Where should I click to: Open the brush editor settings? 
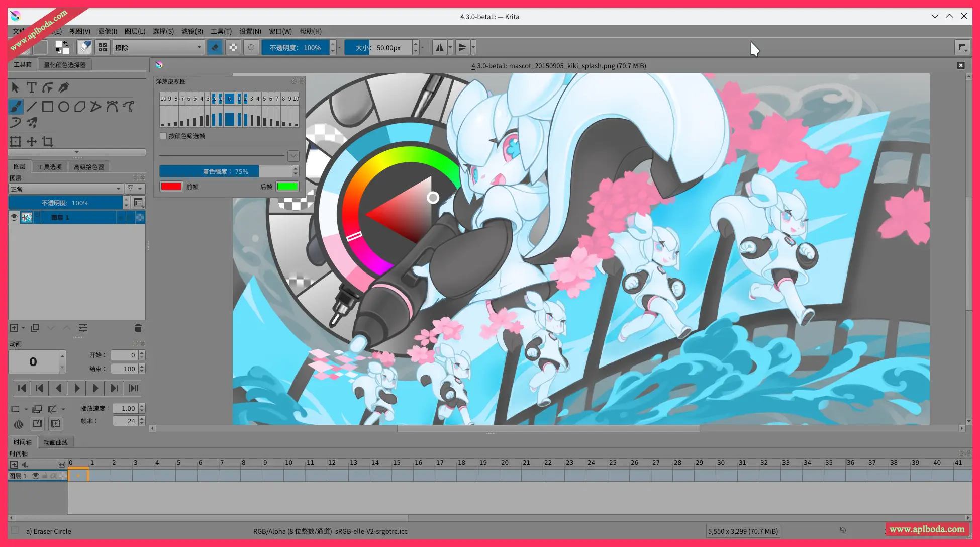tap(84, 47)
